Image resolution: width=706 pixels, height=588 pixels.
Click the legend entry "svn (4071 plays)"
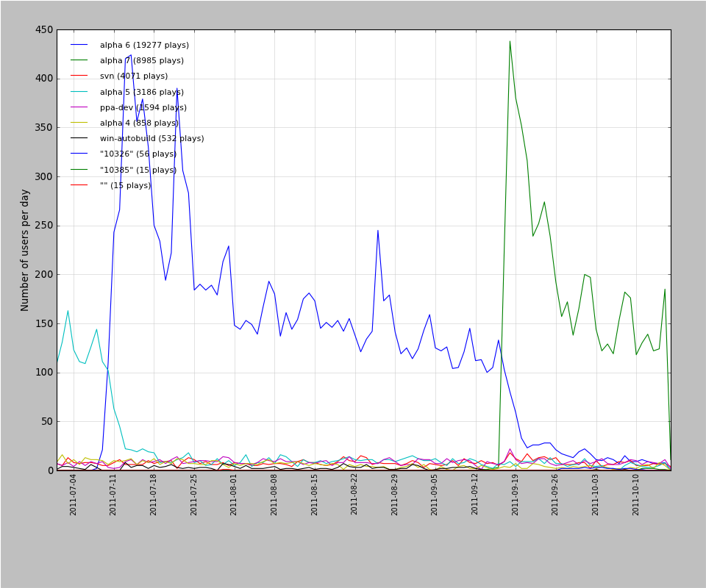pos(134,76)
